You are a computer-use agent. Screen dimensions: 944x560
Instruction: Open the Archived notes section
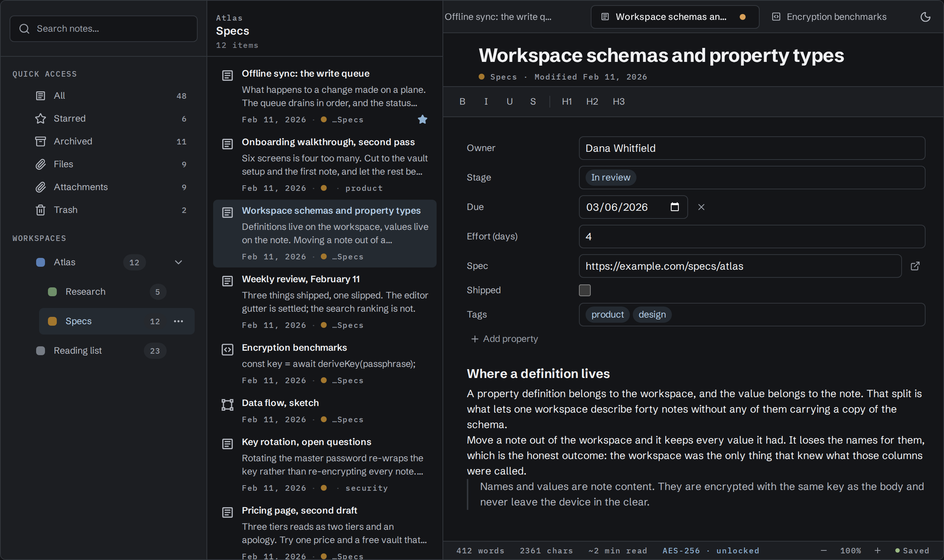click(111, 141)
